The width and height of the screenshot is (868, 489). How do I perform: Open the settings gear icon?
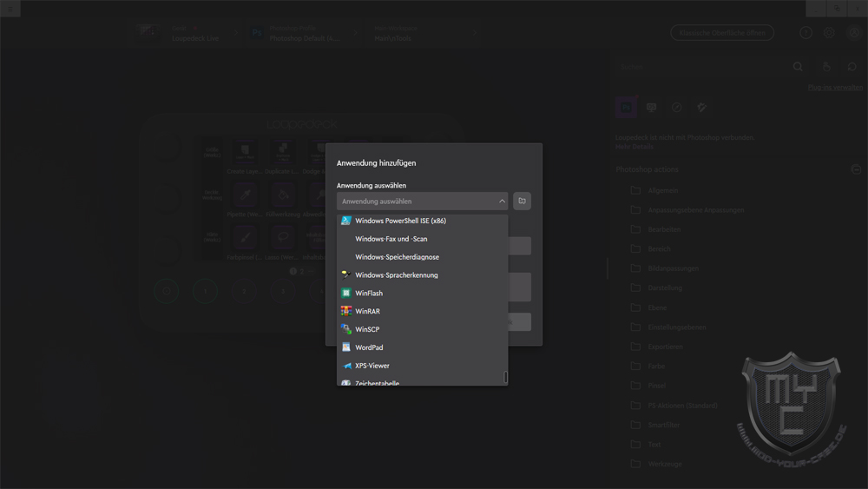[x=829, y=33]
